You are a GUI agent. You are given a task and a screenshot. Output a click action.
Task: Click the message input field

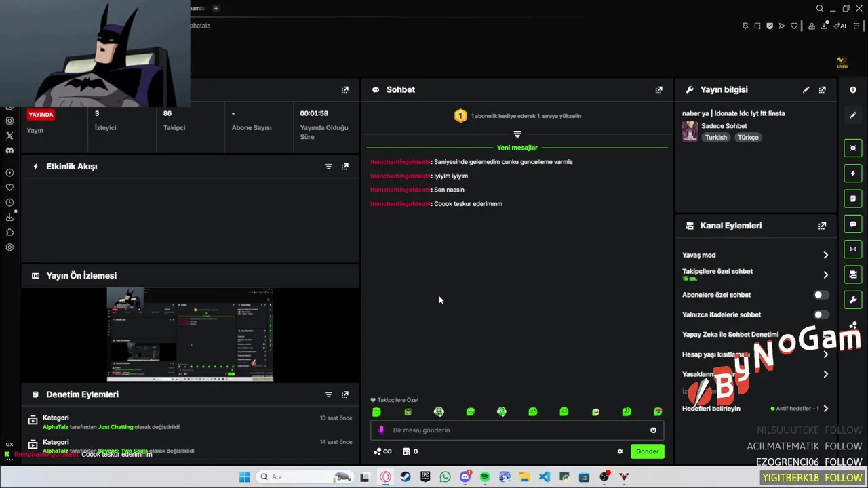(x=517, y=430)
